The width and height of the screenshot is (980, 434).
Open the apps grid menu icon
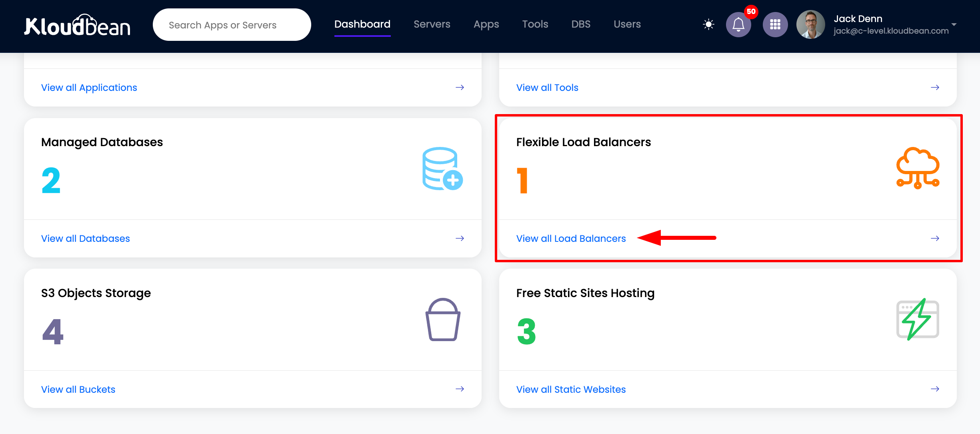(775, 24)
